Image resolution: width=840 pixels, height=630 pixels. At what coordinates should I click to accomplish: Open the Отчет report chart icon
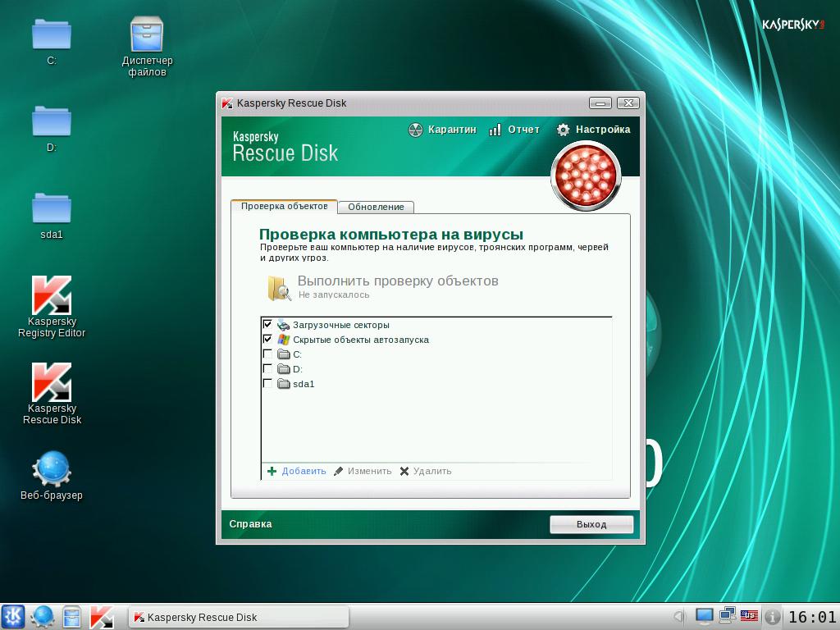[495, 129]
